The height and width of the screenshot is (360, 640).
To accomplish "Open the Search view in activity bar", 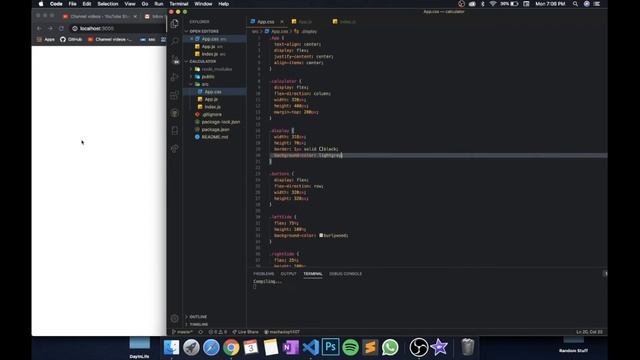I will (175, 41).
